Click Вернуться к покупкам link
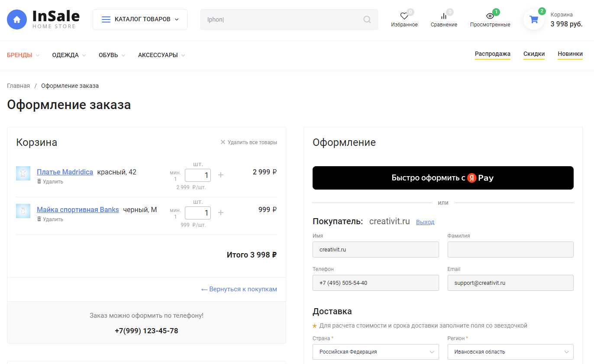 coord(239,289)
